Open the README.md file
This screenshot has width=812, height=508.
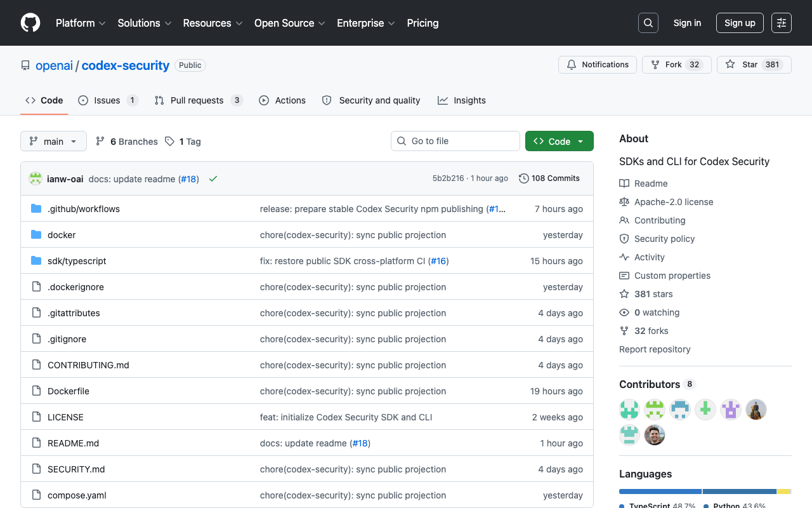coord(74,443)
